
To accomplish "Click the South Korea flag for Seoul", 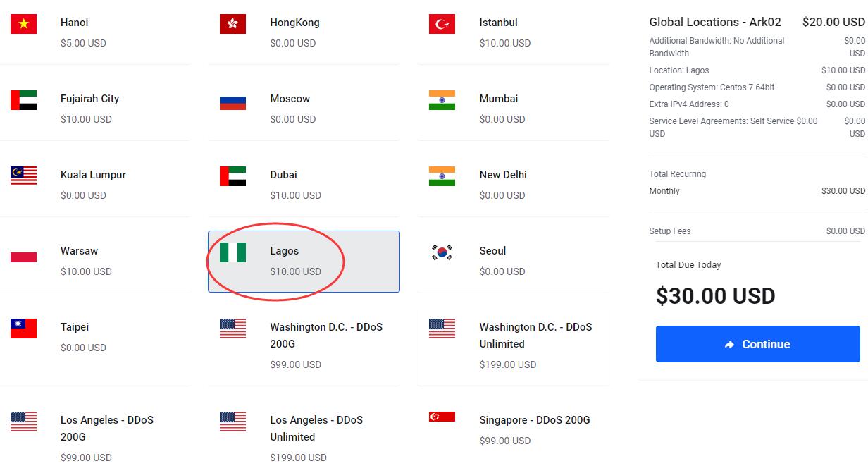I will pos(442,252).
